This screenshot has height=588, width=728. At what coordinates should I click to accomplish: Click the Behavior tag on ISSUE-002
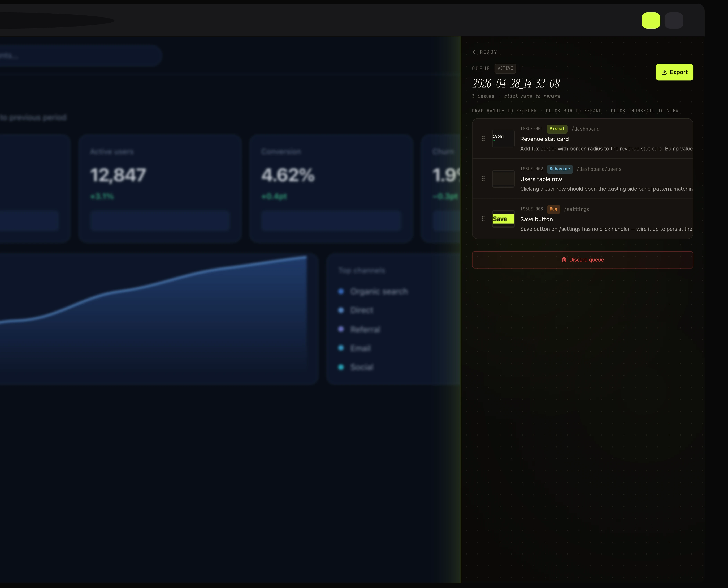click(x=560, y=169)
